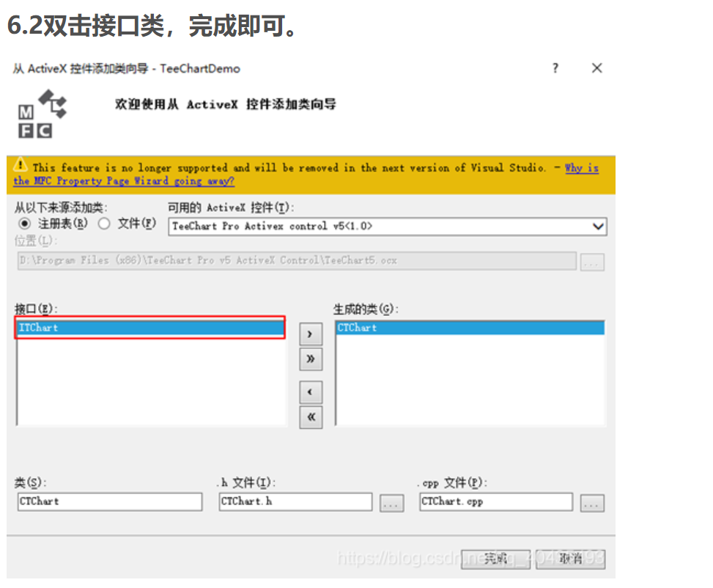
Task: Remove all classes with double left arrow
Action: 311,417
